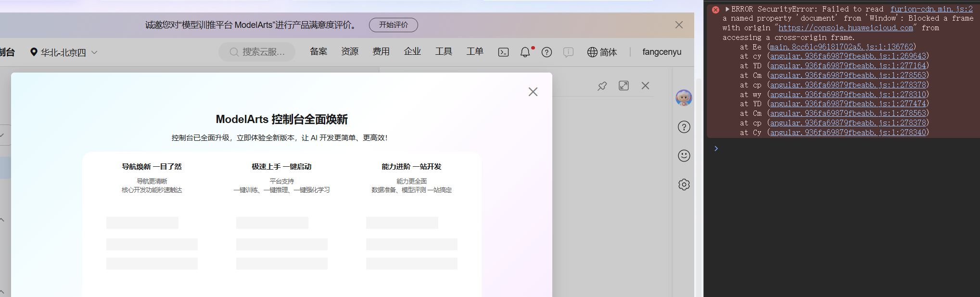
Task: Click the sidebar help question icon
Action: (684, 127)
